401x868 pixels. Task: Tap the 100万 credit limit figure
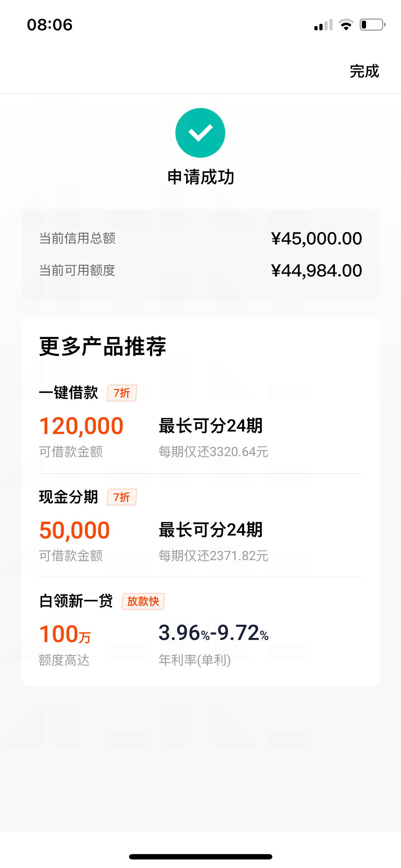(x=65, y=634)
